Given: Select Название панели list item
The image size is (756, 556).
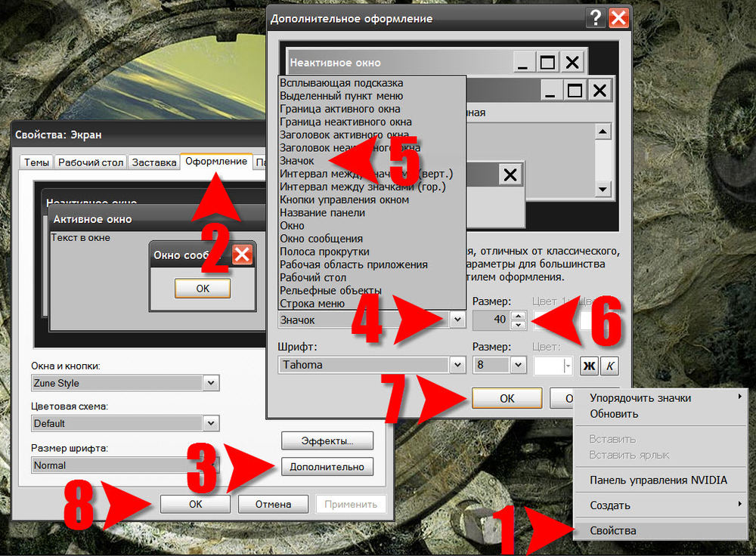Looking at the screenshot, I should coord(372,212).
